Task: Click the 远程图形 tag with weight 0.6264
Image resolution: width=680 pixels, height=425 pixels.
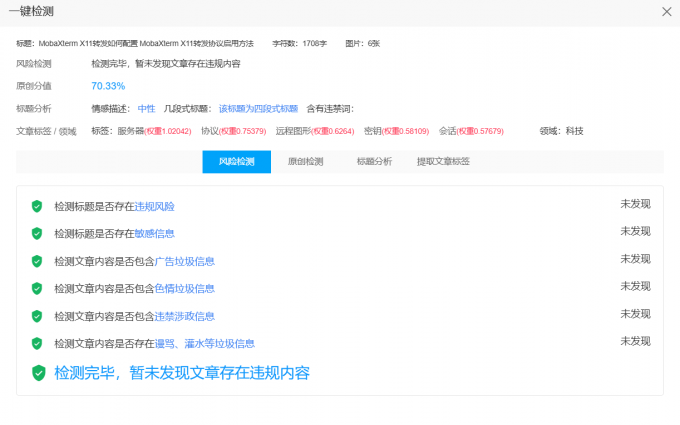Action: pos(315,131)
